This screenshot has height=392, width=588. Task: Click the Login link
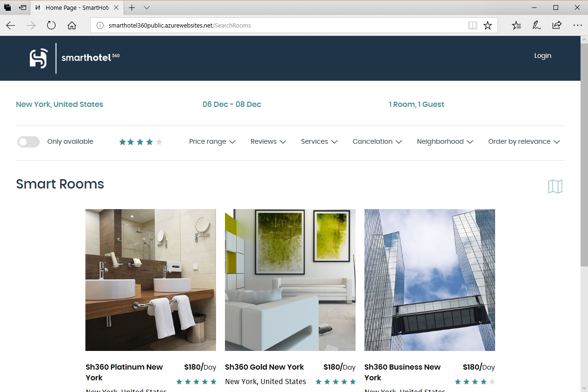pos(543,56)
